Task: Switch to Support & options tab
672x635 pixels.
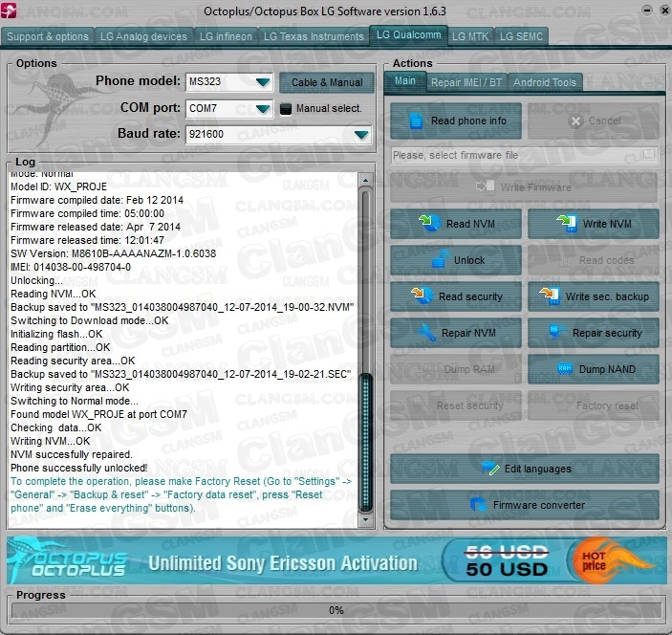Action: pos(48,37)
